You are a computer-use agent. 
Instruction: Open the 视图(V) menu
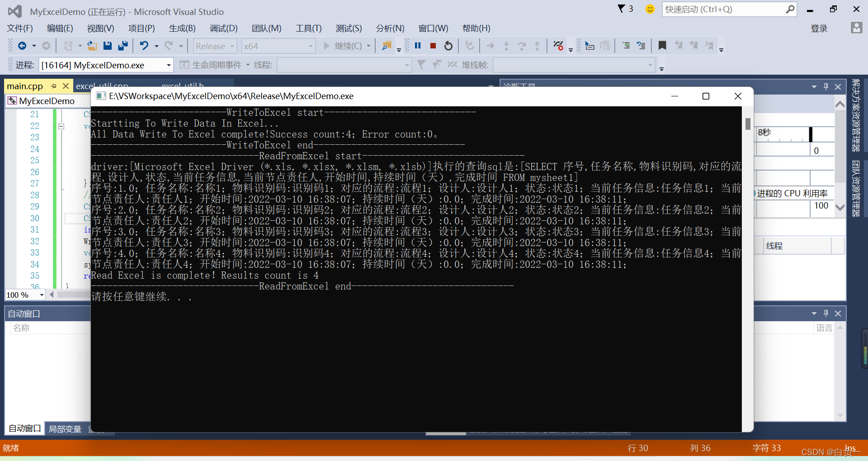point(101,28)
